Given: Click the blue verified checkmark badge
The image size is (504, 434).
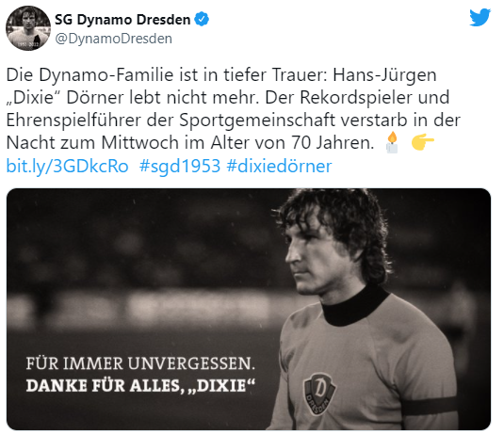Looking at the screenshot, I should pyautogui.click(x=202, y=19).
